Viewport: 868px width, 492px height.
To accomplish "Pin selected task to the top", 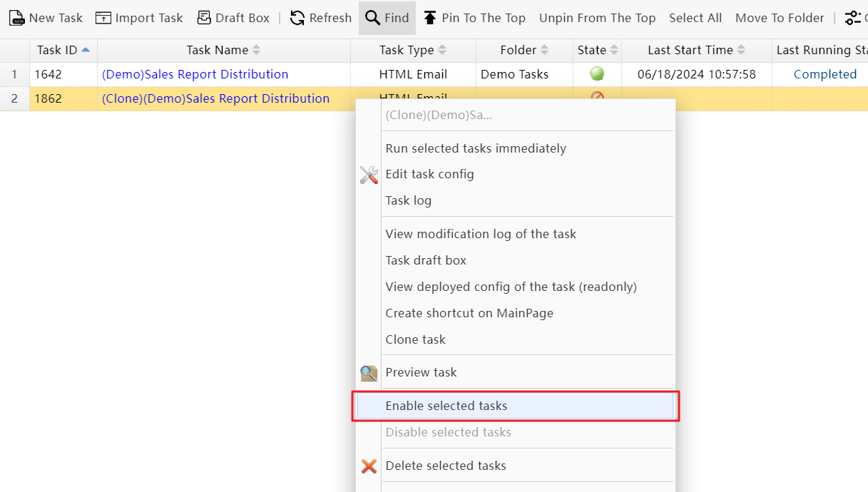I will (474, 18).
